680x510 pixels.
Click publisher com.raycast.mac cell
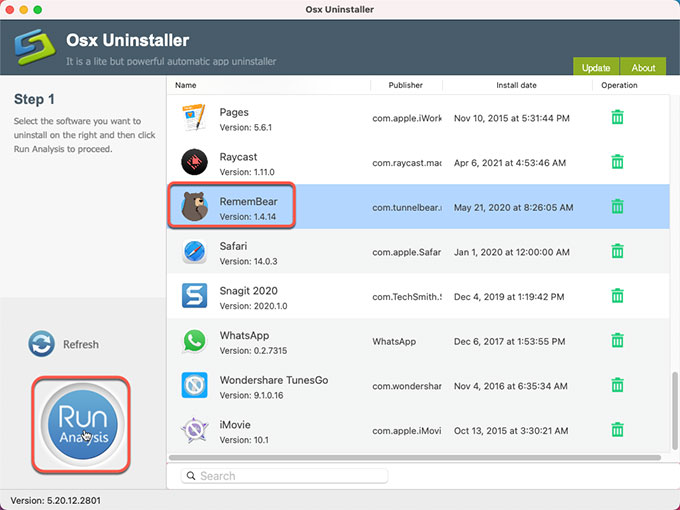pos(407,163)
